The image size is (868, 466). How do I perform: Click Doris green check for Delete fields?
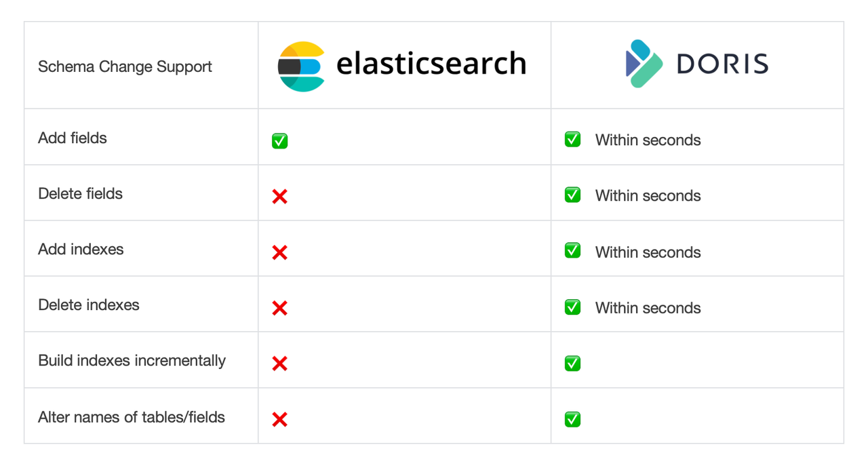coord(572,195)
